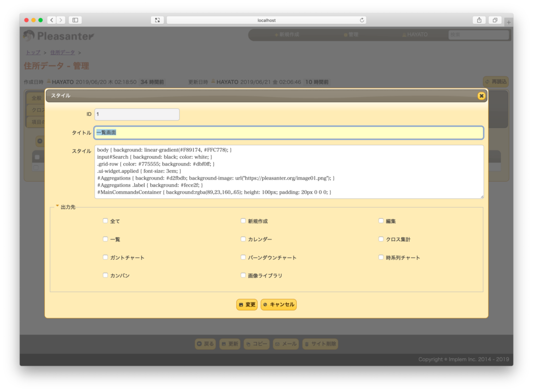Check the 一覧 checkbox
Screen dimensions: 533x392
[105, 239]
